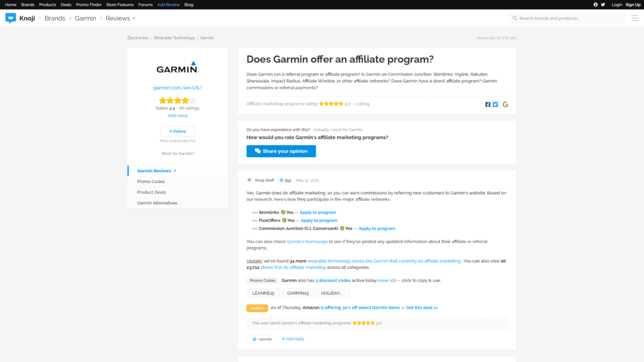Open Store Features in top menu

pyautogui.click(x=120, y=4)
